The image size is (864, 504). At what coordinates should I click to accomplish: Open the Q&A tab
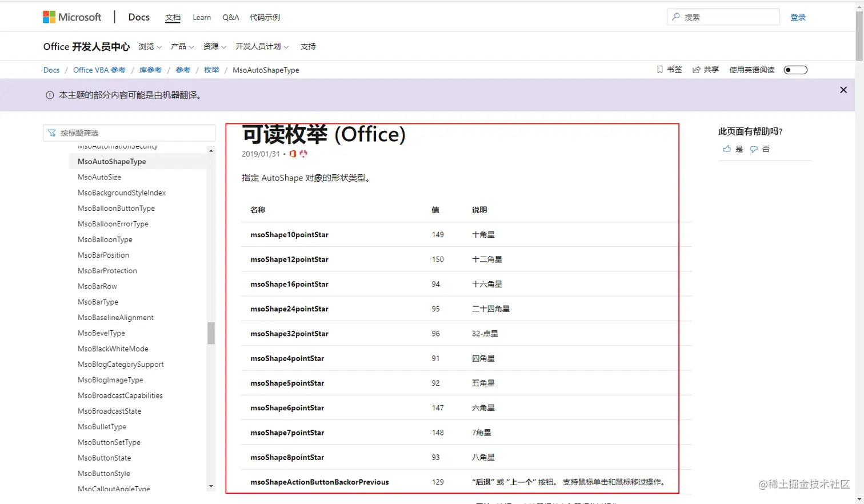[231, 17]
